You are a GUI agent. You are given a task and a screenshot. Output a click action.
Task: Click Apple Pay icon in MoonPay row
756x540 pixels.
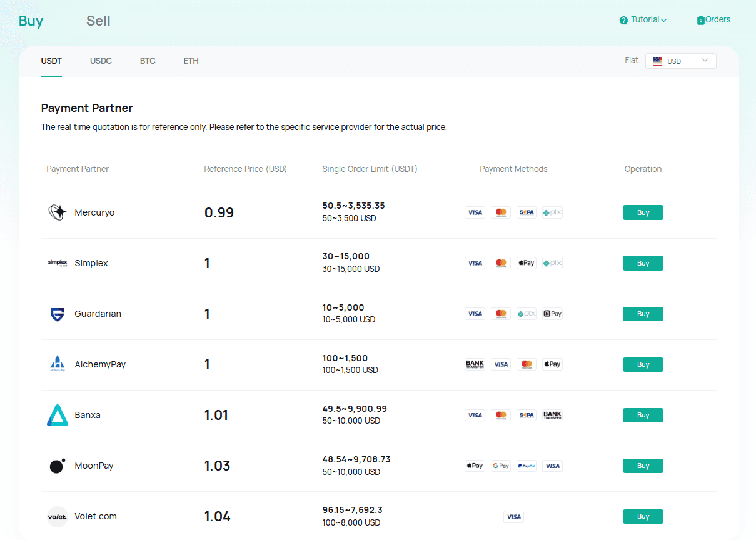(475, 466)
